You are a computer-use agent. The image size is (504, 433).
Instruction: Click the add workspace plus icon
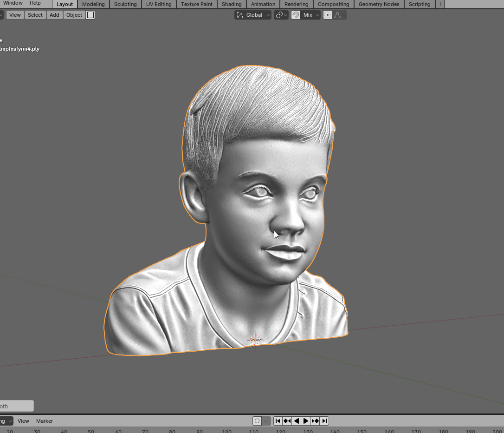tap(440, 4)
